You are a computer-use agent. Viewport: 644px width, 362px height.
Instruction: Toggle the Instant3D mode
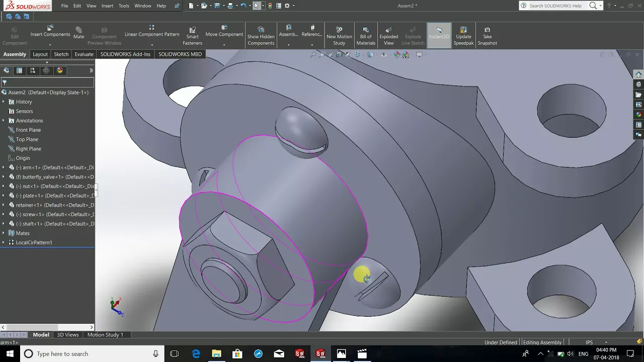439,35
